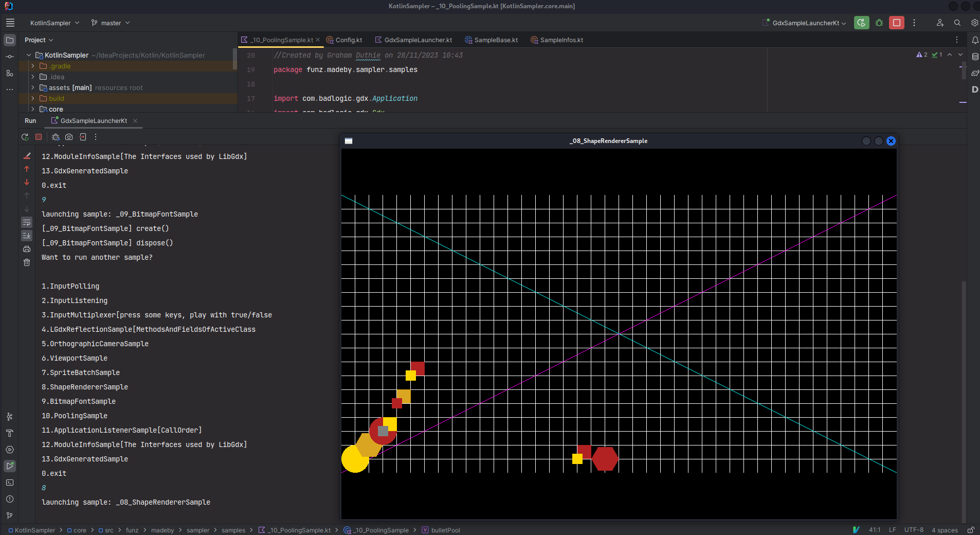Click the print icon in the console gutter
Image resolution: width=980 pixels, height=535 pixels.
(27, 249)
